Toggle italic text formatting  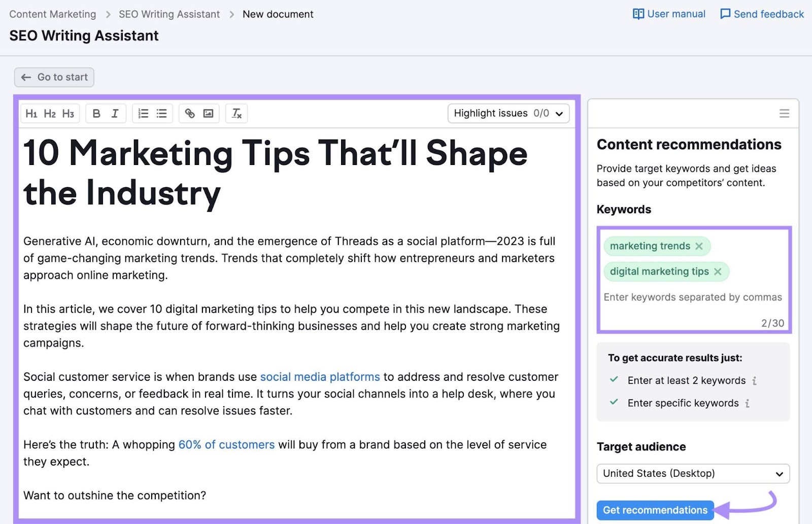115,113
